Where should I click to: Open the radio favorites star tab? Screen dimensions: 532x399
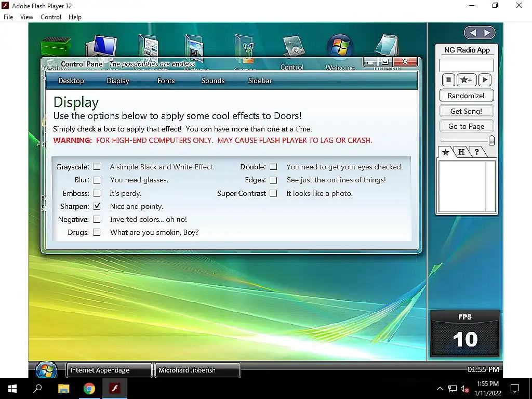[x=445, y=152]
